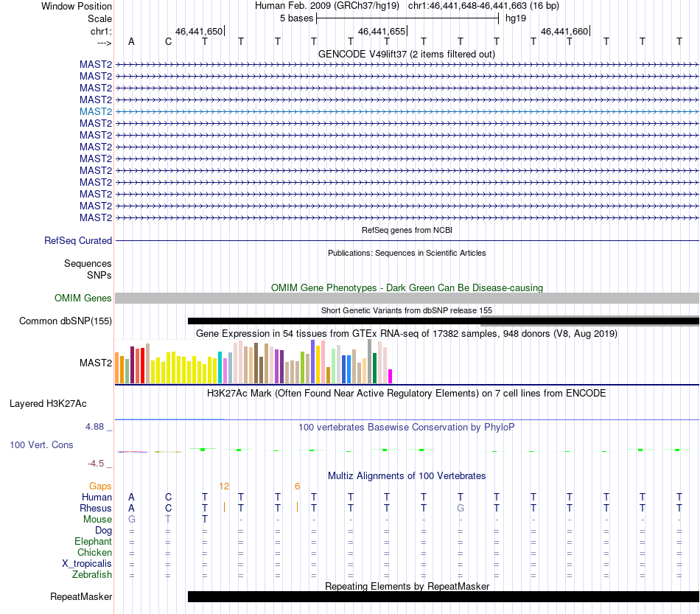Click Repeating Elements by RepeatMasker title
Viewport: 700px width, 614px height.
(407, 586)
